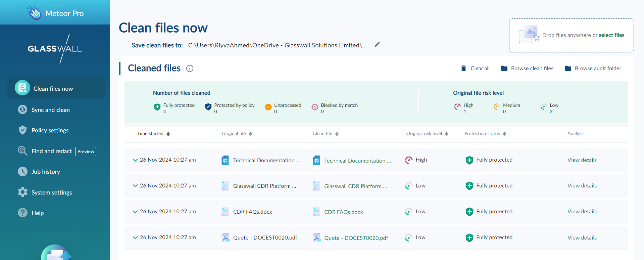Screen dimensions: 644x260
Task: Click the Unprocessed orange icon
Action: tap(268, 107)
